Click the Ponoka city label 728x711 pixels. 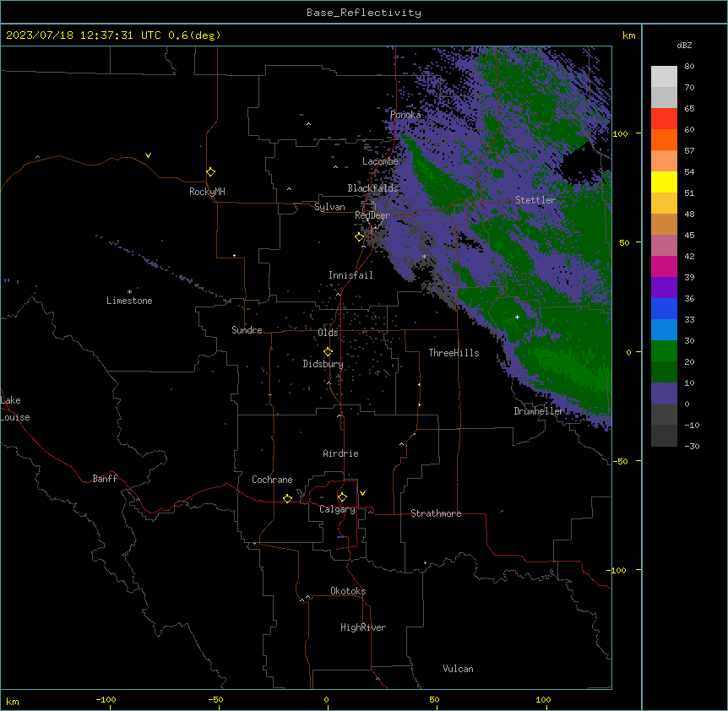pos(405,115)
